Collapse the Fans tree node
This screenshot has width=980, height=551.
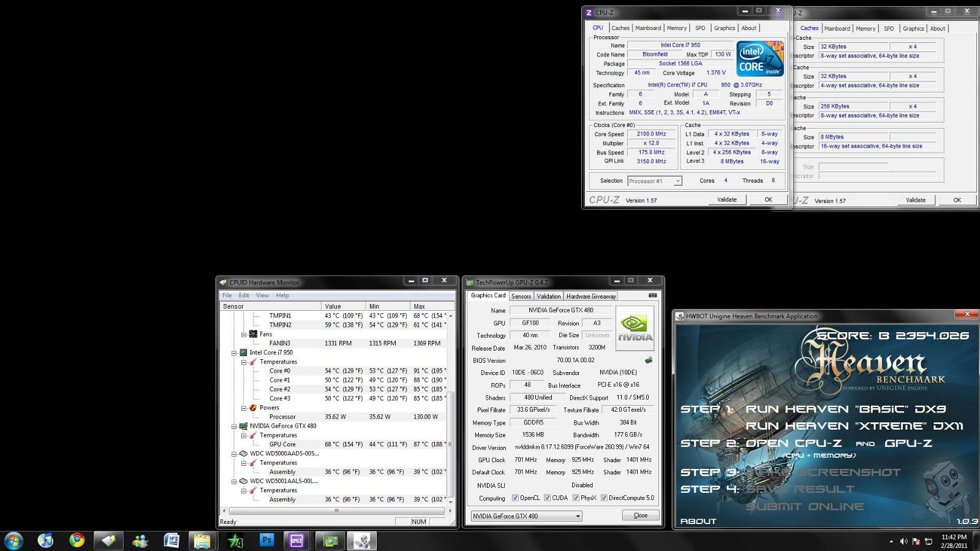coord(244,335)
